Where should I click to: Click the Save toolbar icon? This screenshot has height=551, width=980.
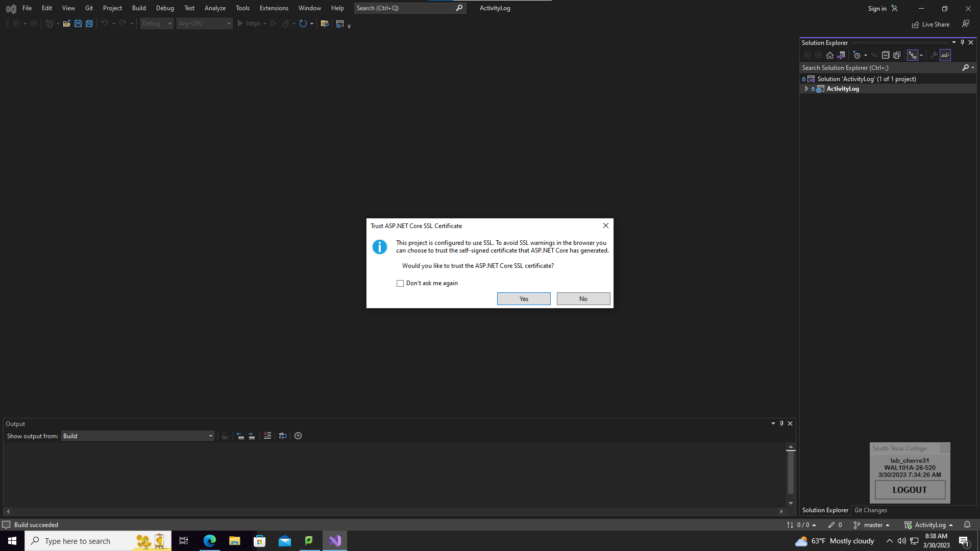(78, 23)
